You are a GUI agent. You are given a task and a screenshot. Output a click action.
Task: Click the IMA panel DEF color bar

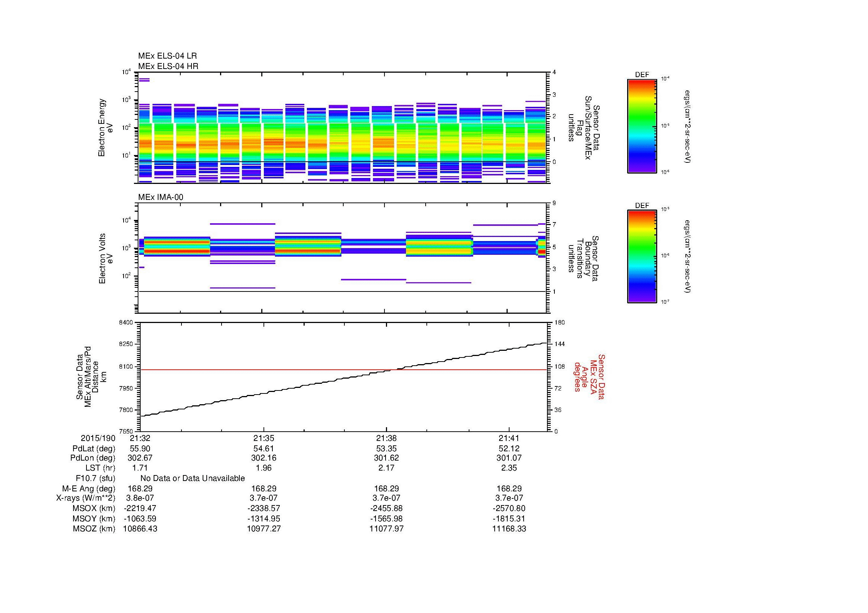tap(642, 257)
